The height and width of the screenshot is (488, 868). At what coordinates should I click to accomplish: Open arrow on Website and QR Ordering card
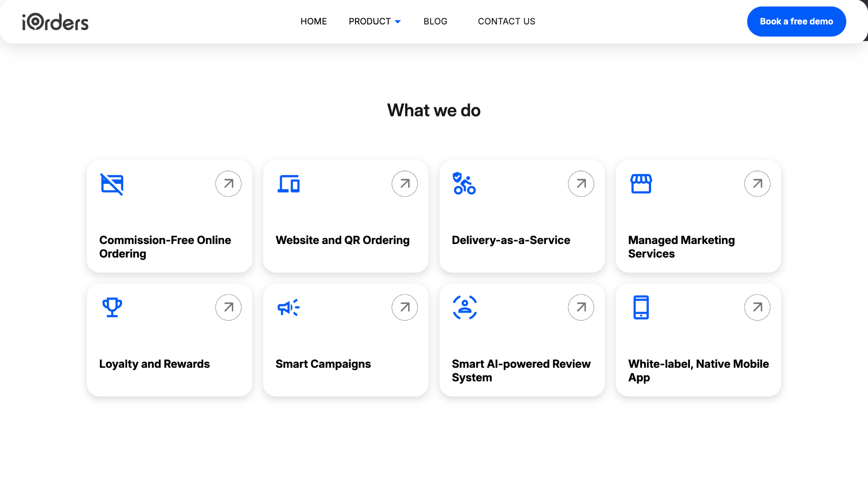(x=405, y=184)
